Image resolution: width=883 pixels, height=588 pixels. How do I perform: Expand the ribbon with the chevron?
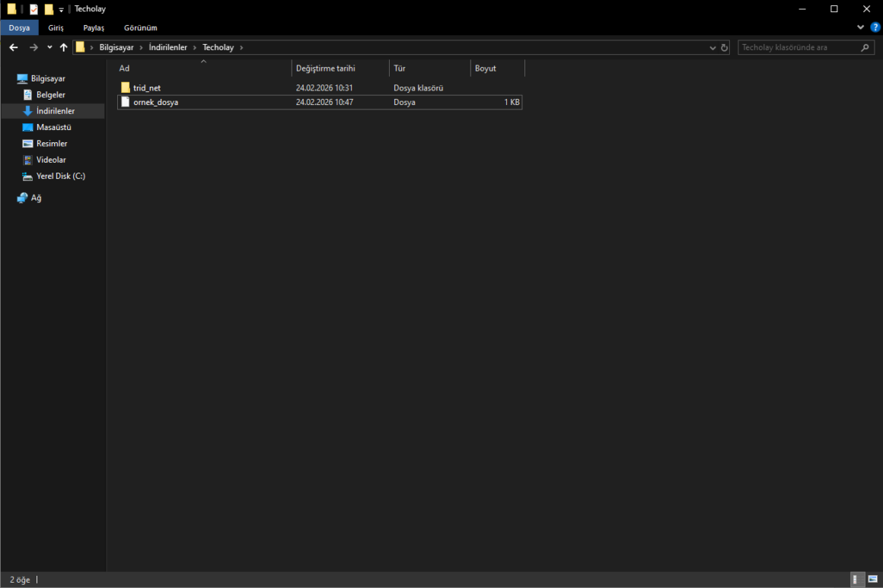click(861, 27)
